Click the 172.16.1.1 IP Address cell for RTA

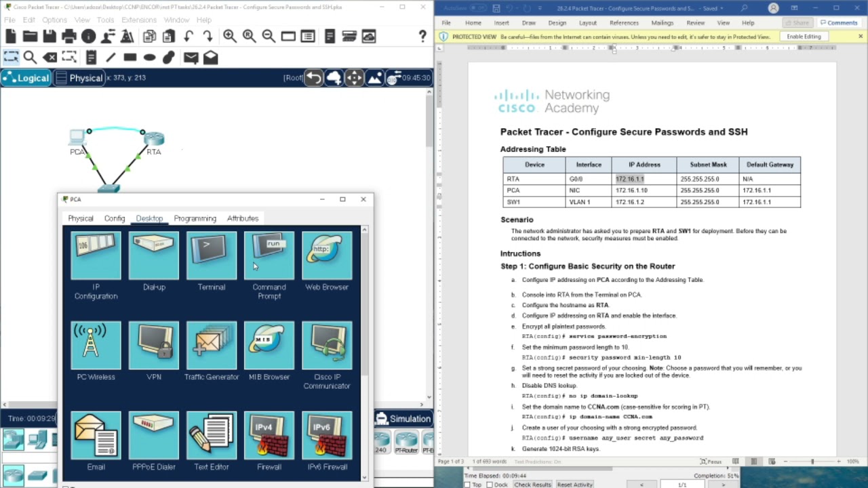tap(644, 179)
